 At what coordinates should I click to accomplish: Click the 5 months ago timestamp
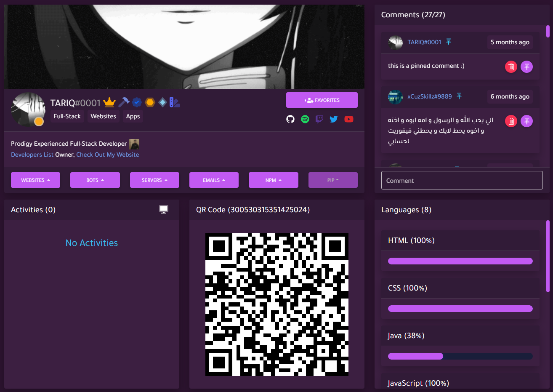[510, 42]
